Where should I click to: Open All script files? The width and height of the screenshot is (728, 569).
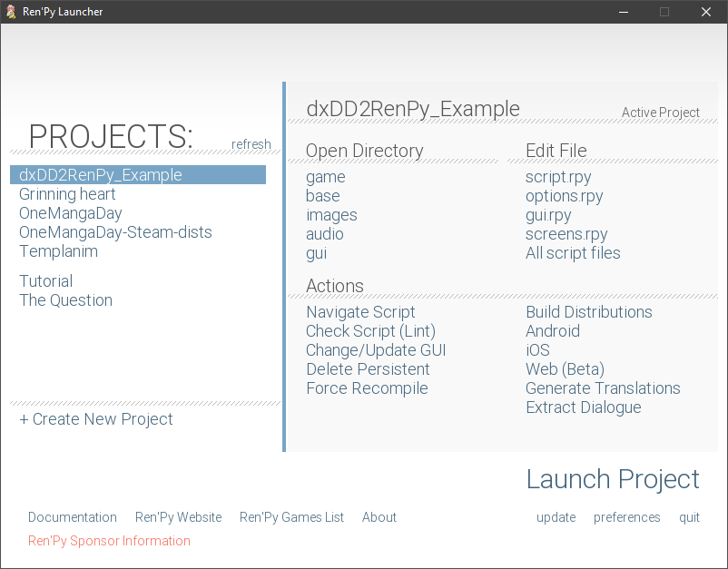573,253
